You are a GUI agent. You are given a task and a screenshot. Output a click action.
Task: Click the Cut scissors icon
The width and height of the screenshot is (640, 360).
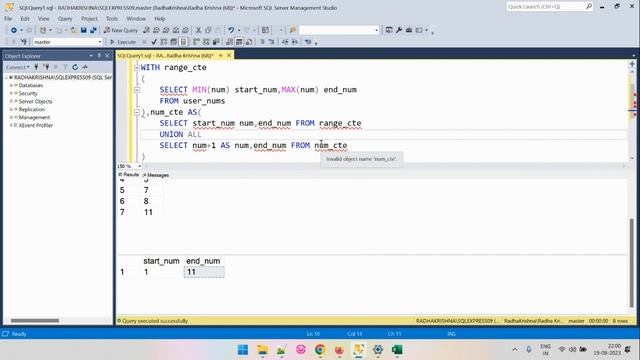198,30
